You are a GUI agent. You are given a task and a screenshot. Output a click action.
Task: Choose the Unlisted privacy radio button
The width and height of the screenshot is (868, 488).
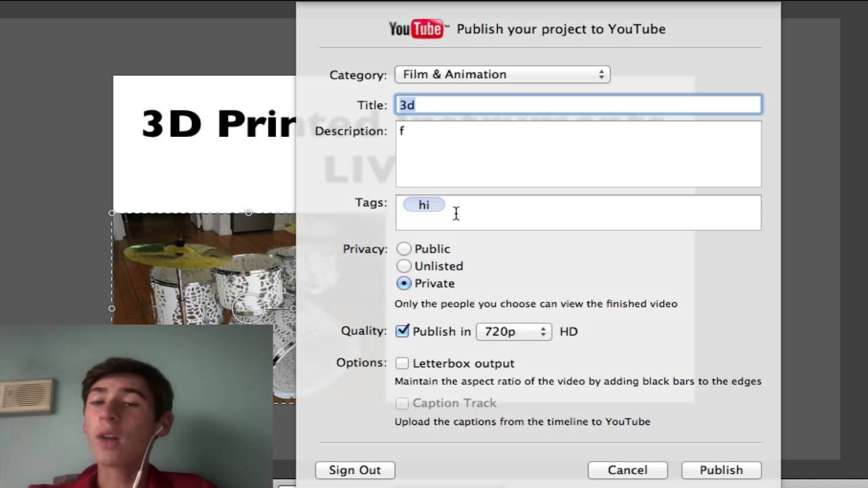pos(404,266)
